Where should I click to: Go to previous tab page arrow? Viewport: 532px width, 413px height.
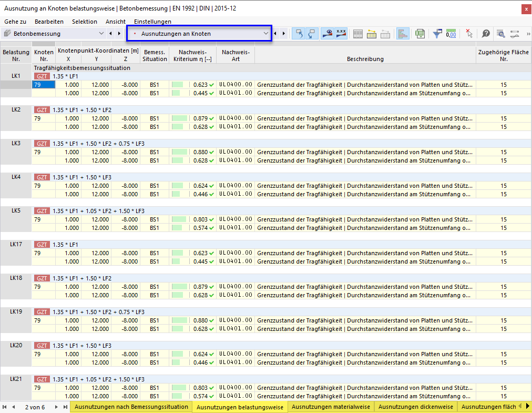coord(13,407)
